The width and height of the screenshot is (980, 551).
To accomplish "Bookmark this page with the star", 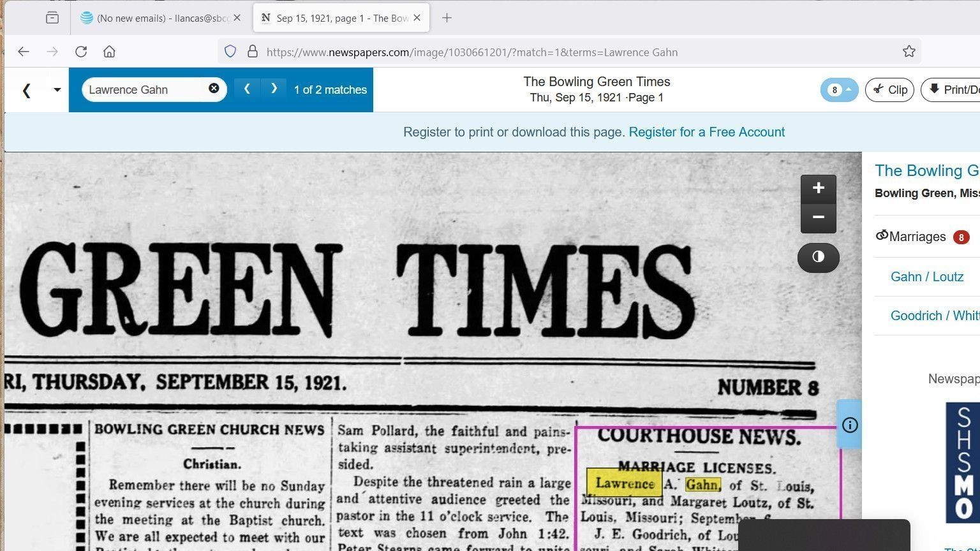I will pos(909,52).
